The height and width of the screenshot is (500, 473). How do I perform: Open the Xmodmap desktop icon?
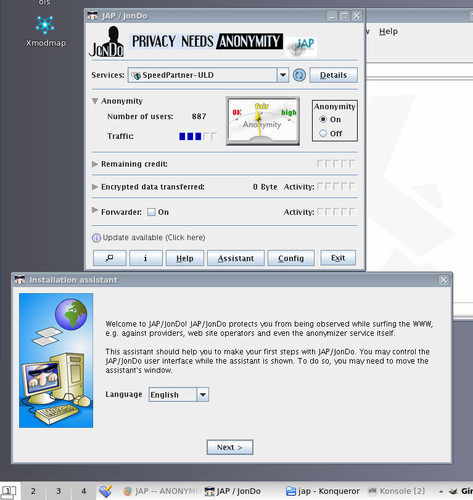coord(46,31)
